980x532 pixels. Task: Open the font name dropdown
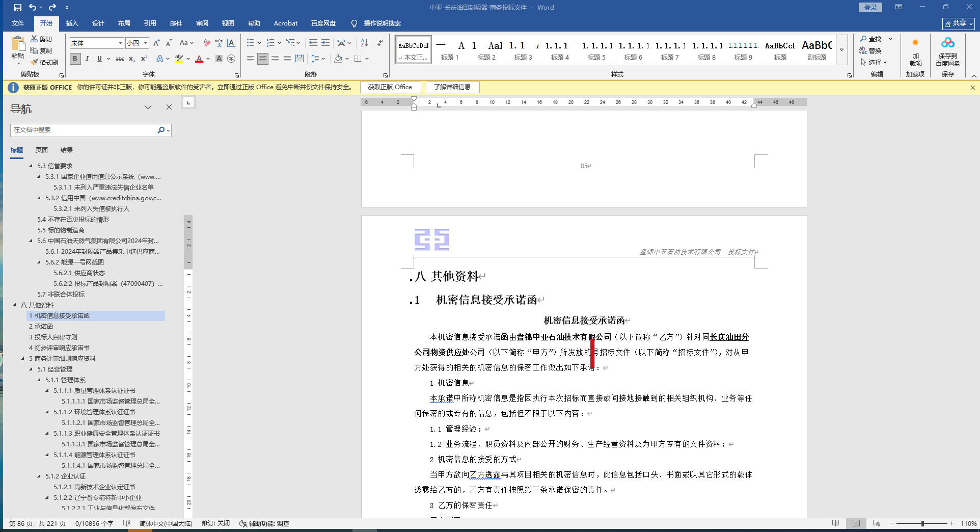[120, 43]
